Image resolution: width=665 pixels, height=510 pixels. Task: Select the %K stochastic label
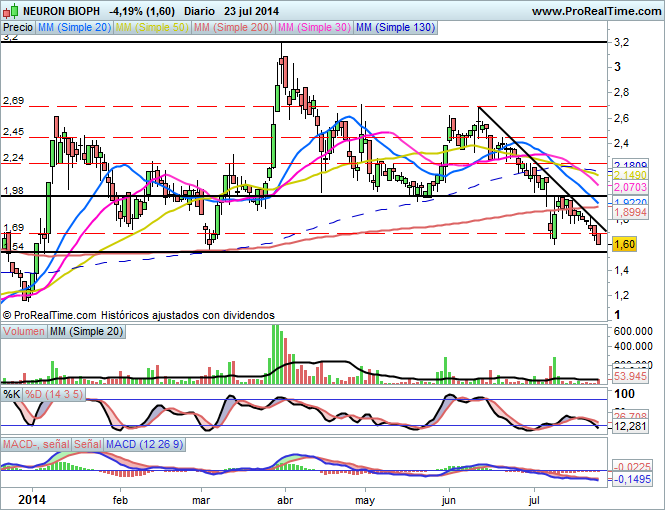pyautogui.click(x=11, y=395)
